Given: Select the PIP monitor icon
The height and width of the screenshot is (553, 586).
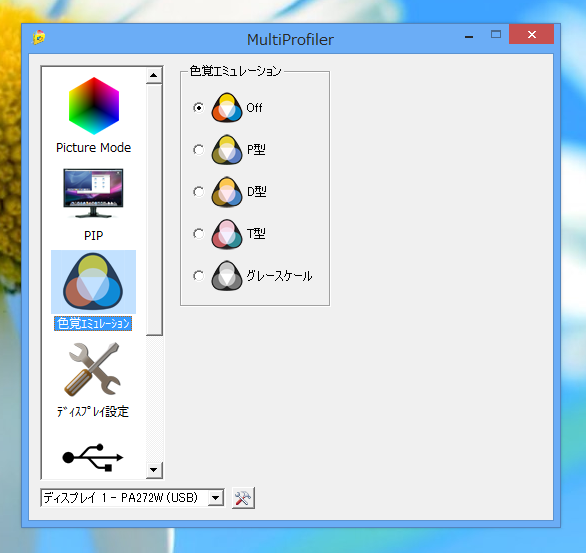Looking at the screenshot, I should tap(93, 193).
